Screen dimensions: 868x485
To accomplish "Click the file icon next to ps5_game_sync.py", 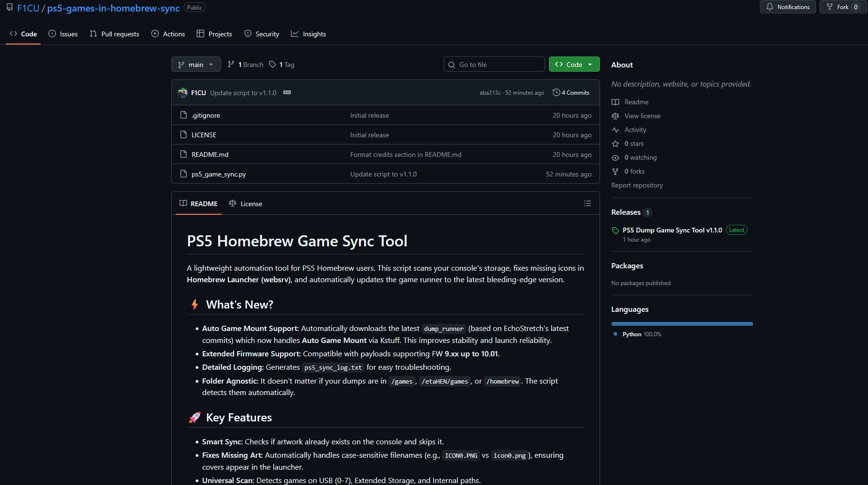I will [183, 174].
